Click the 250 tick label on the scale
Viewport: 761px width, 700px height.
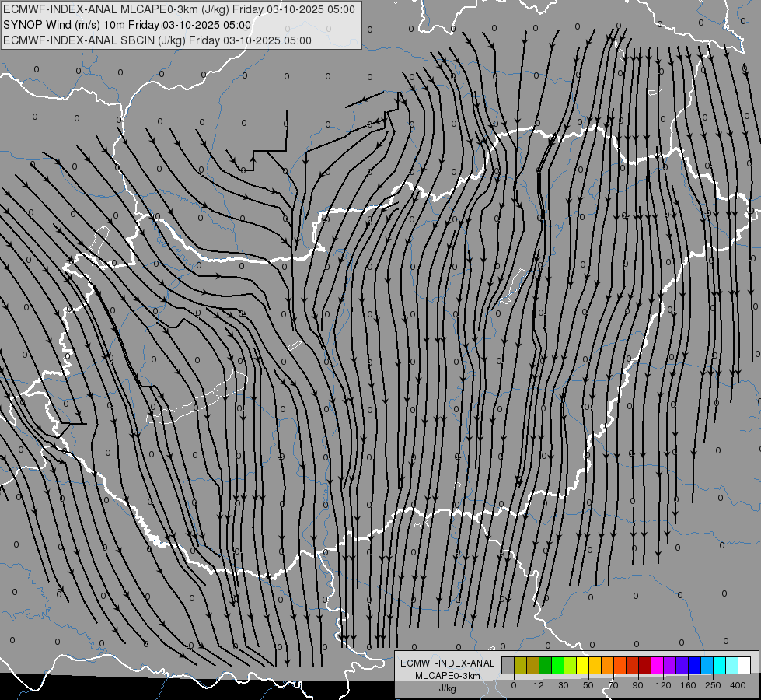click(x=713, y=685)
